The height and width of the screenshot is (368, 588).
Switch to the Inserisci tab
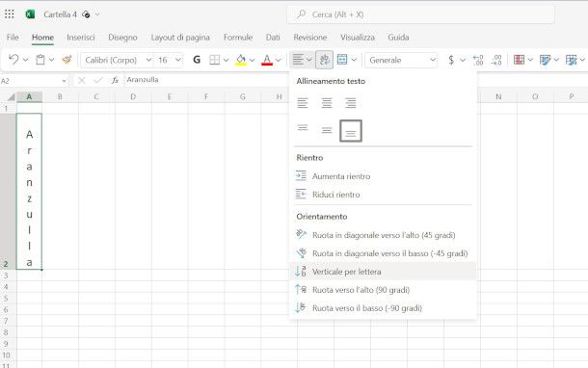point(81,38)
